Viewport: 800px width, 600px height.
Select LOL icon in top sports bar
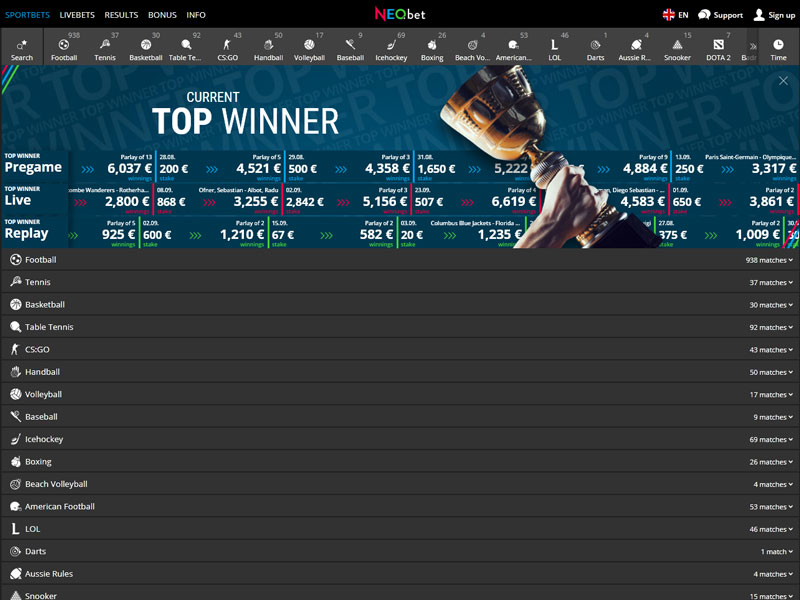pyautogui.click(x=554, y=45)
